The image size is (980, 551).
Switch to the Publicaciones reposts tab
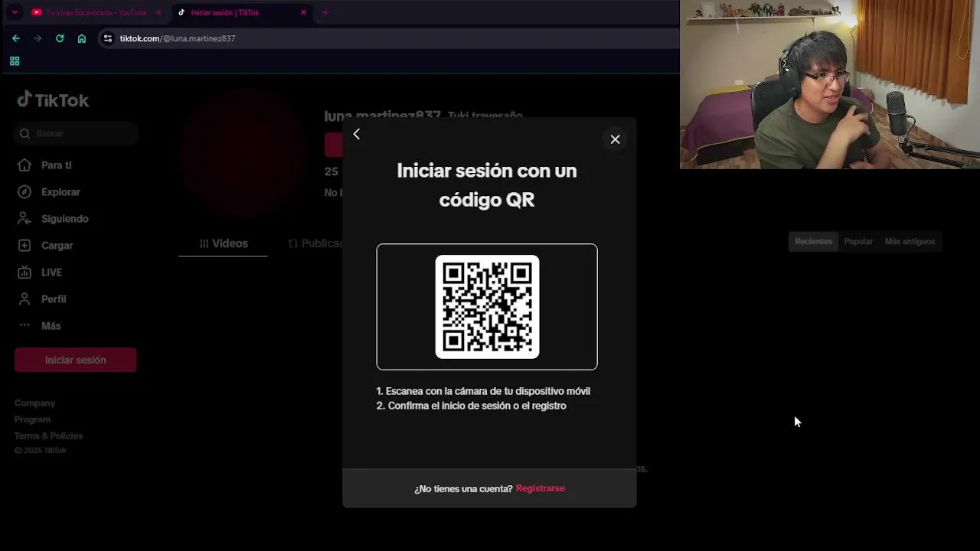pyautogui.click(x=315, y=243)
